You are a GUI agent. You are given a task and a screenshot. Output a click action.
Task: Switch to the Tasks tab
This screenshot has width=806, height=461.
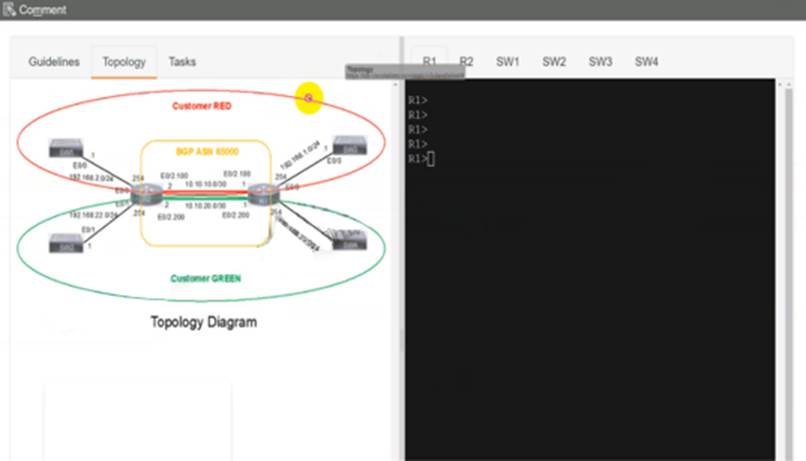click(182, 62)
